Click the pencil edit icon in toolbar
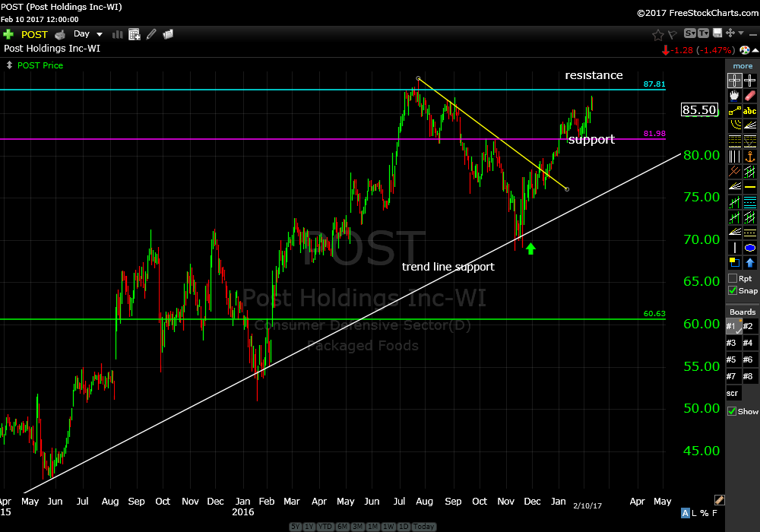This screenshot has height=532, width=760. (151, 34)
